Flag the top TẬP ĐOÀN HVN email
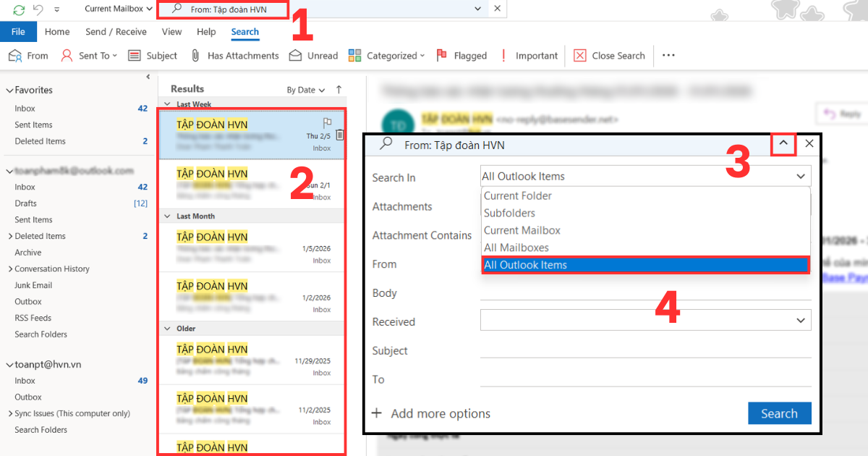 [329, 123]
